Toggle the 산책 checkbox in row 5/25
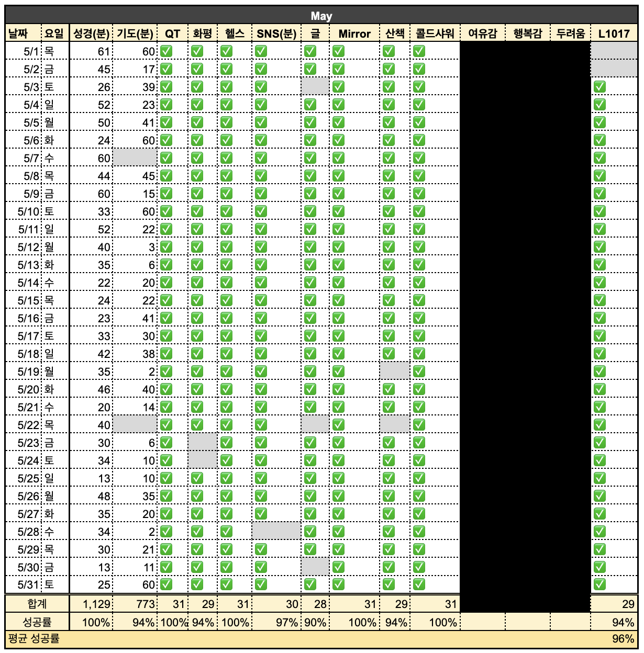The height and width of the screenshot is (653, 644). coord(388,478)
